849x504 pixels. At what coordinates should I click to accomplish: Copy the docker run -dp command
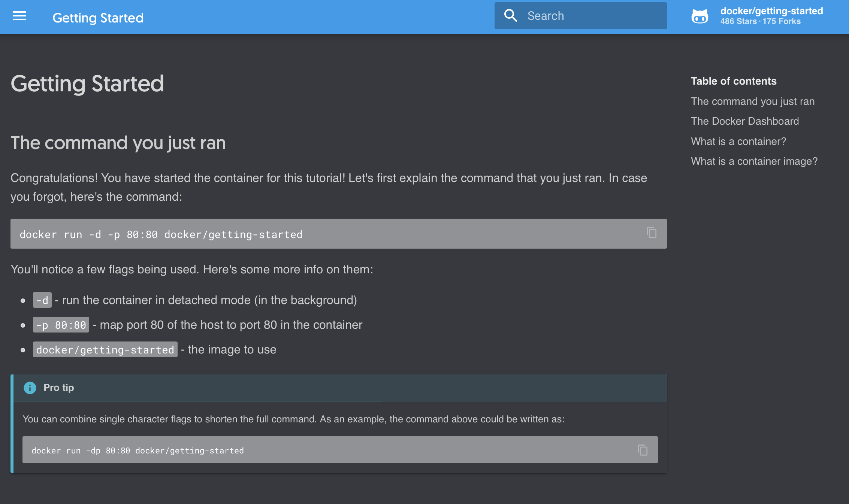(643, 450)
